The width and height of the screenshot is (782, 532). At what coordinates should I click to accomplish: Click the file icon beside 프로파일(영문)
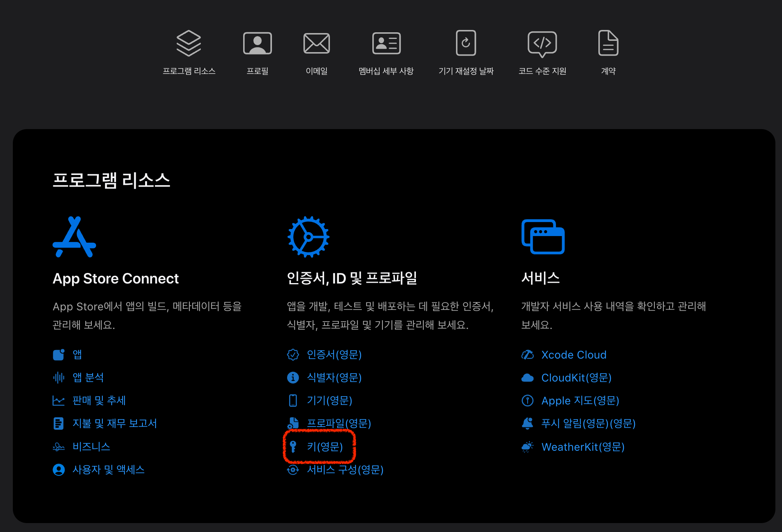point(293,423)
